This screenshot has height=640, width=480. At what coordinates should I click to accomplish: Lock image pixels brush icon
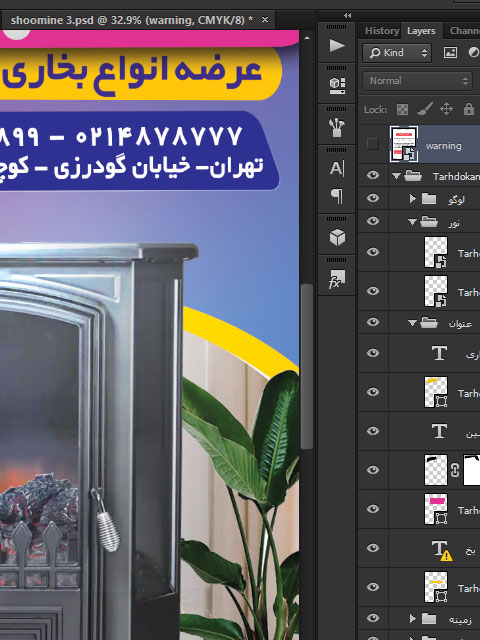(424, 109)
